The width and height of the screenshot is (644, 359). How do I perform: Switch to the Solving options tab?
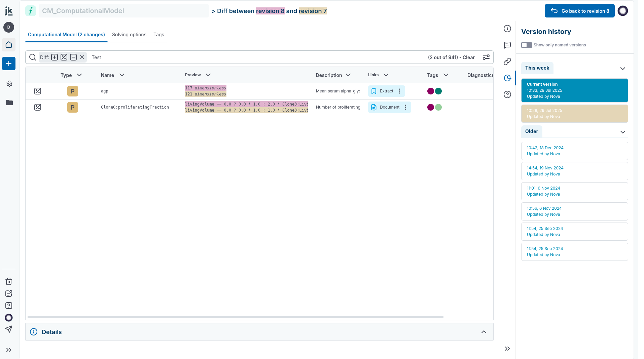[129, 35]
